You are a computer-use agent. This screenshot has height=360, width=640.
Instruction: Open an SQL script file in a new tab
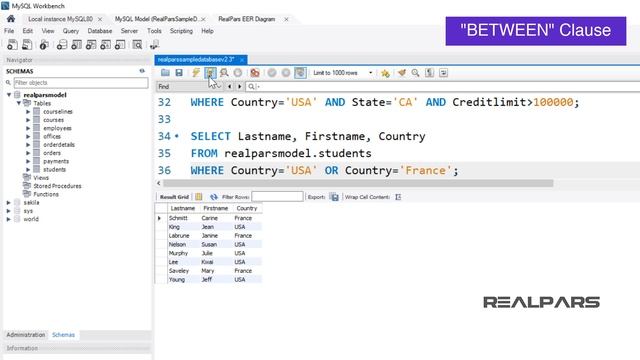[x=27, y=44]
